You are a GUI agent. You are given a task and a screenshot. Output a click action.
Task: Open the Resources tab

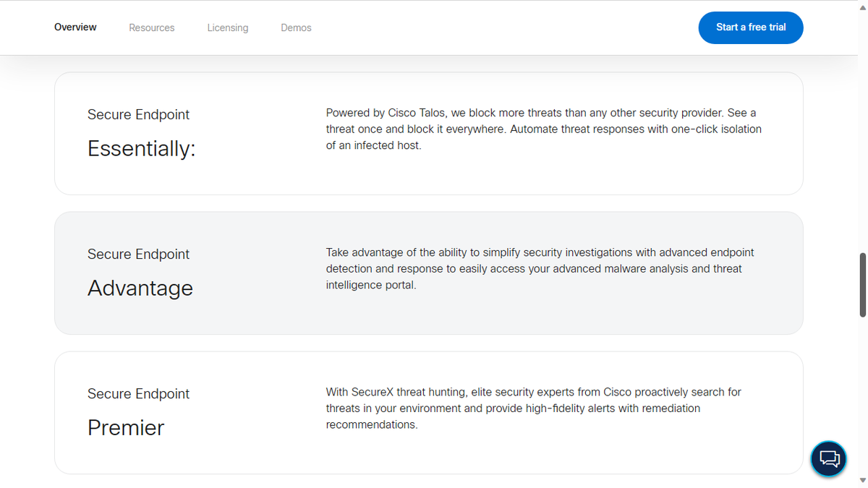[x=151, y=28]
